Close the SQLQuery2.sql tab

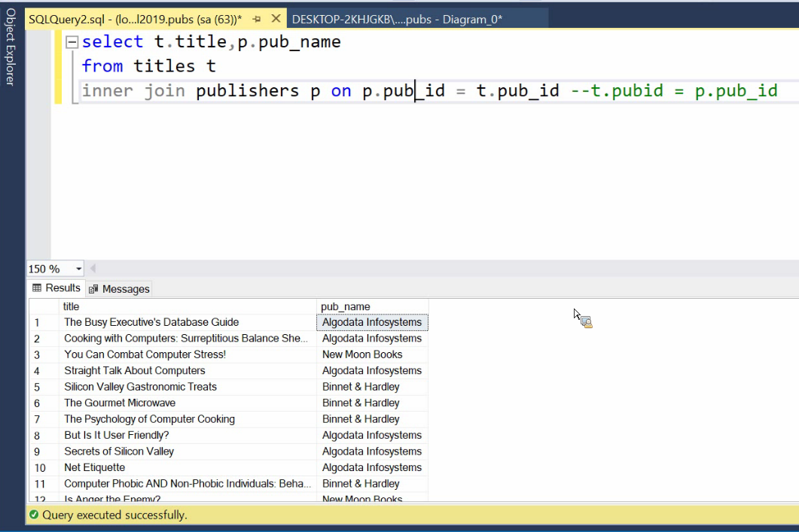tap(276, 19)
